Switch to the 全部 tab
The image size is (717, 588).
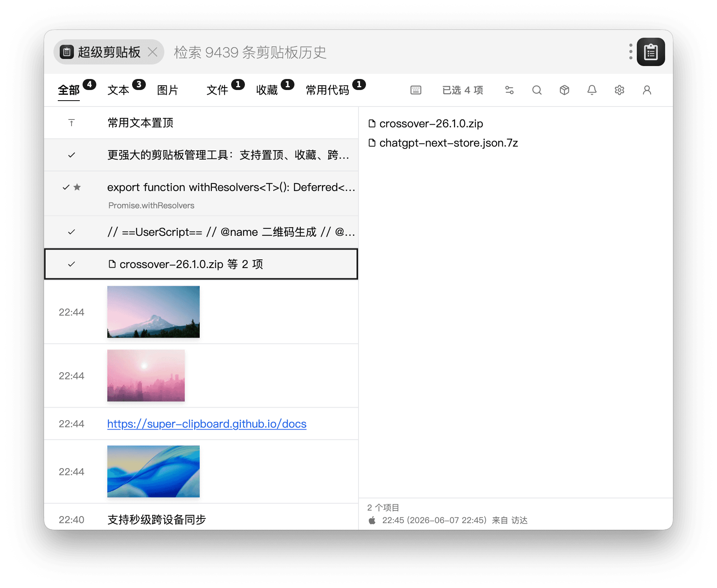pyautogui.click(x=69, y=90)
